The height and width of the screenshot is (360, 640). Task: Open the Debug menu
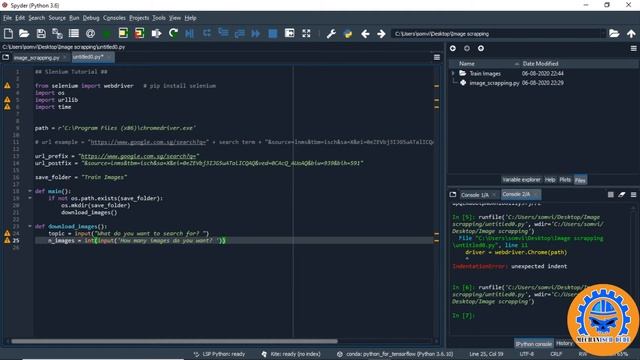pyautogui.click(x=91, y=18)
